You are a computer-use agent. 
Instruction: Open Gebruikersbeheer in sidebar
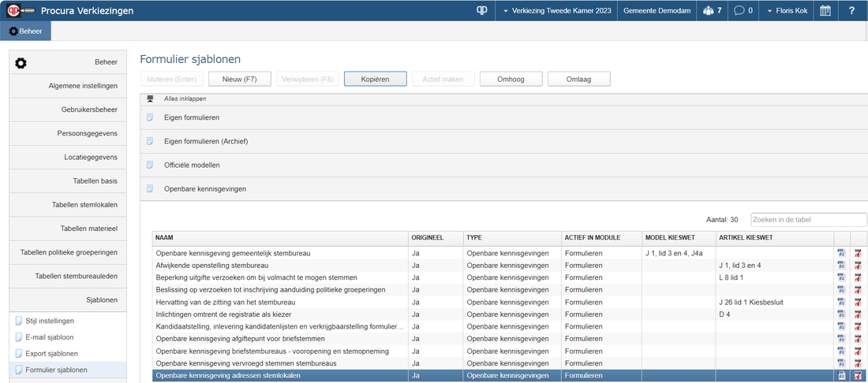click(x=68, y=110)
